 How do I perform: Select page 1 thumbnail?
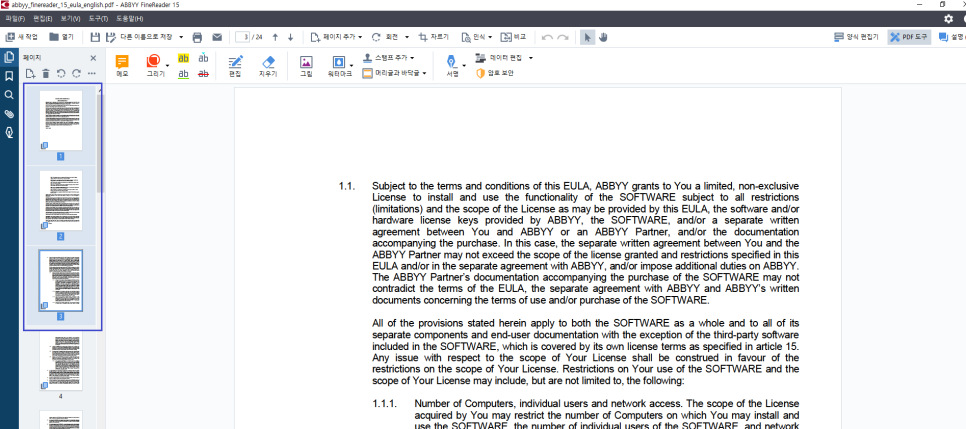[x=60, y=121]
